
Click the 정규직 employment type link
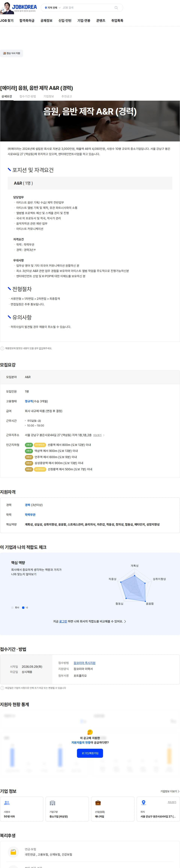[29, 401]
